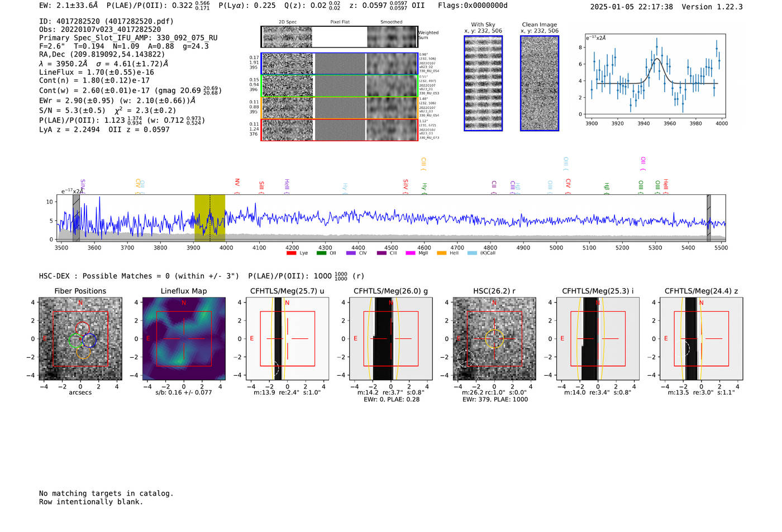Click the Cont(n) = 1.80(±0.12)e-17 line
The height and width of the screenshot is (532, 782).
(94, 80)
